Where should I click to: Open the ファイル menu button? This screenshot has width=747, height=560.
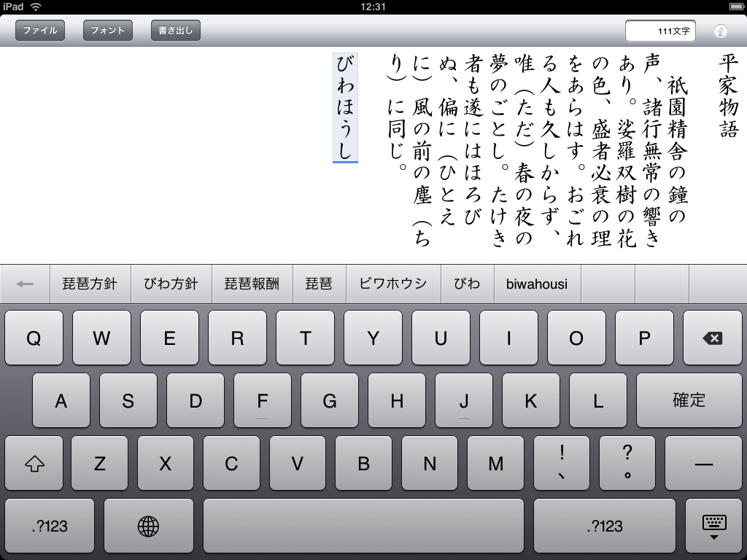coord(40,31)
